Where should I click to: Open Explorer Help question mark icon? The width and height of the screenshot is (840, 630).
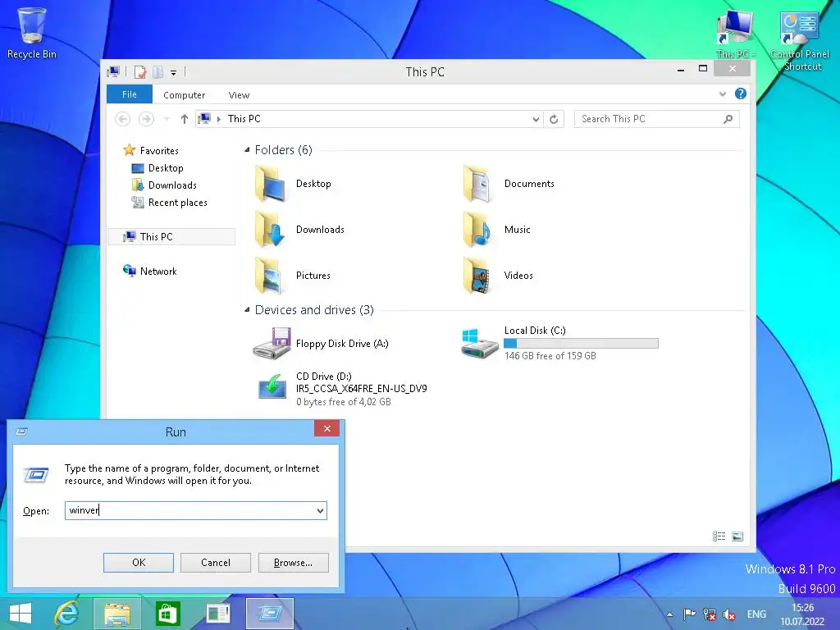coord(741,94)
